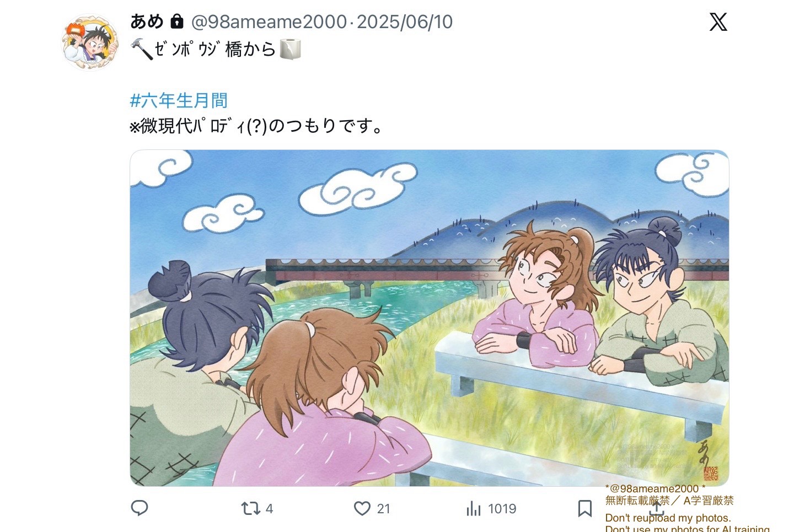Open the share upload arrow icon
Viewport: 794px width, 532px height.
tap(656, 507)
